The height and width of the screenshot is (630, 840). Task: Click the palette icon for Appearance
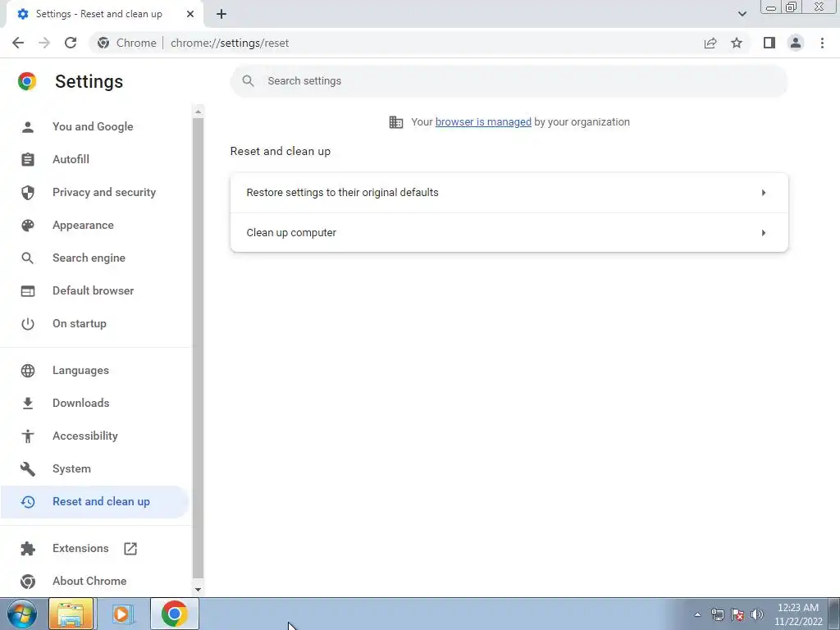tap(28, 225)
